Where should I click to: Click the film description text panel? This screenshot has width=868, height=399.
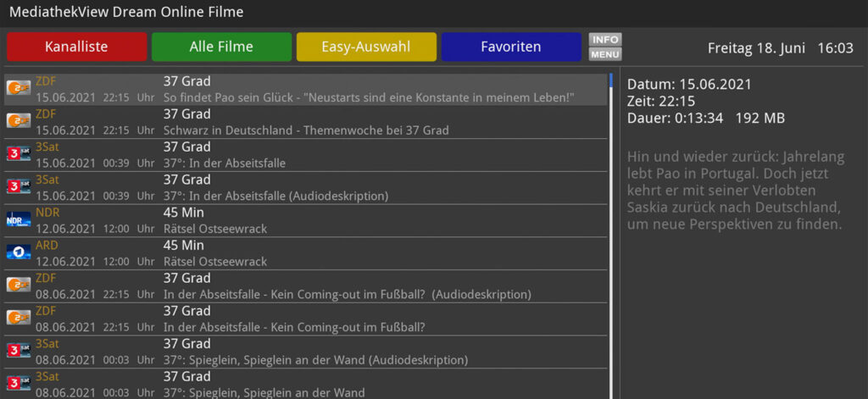pyautogui.click(x=734, y=191)
